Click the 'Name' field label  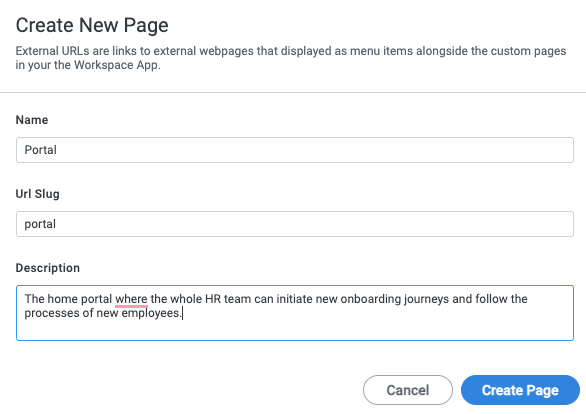32,120
